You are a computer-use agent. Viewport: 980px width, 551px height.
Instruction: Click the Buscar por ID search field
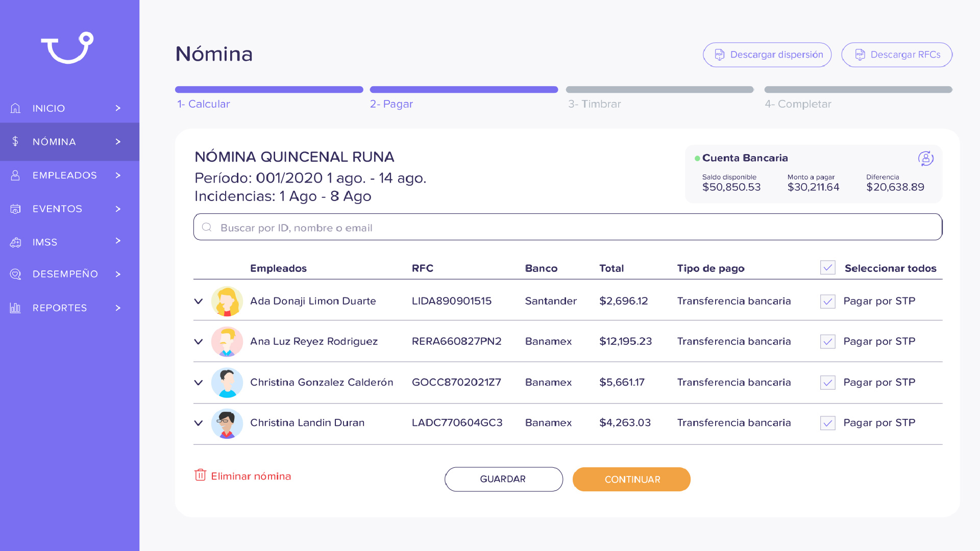point(568,228)
